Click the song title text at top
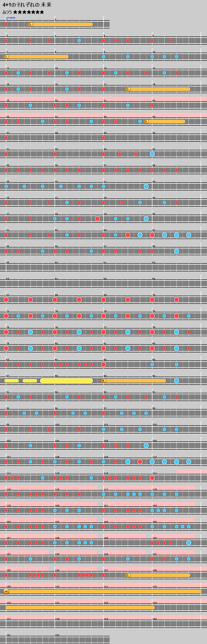The height and width of the screenshot is (644, 207). coord(27,5)
